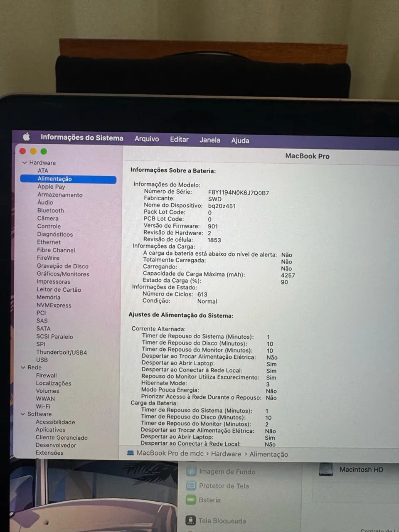Viewport: 399px width, 532px height.
Task: Open the Apple menu
Action: [27, 137]
